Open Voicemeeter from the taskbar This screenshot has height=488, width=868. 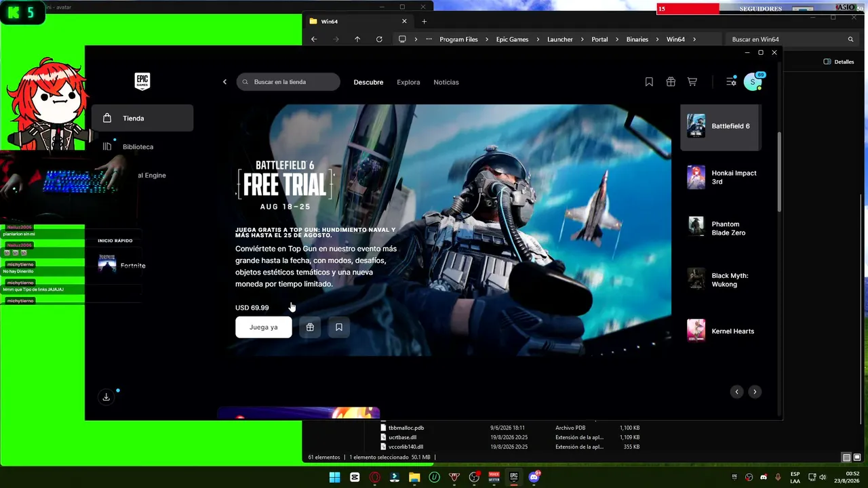pyautogui.click(x=494, y=477)
